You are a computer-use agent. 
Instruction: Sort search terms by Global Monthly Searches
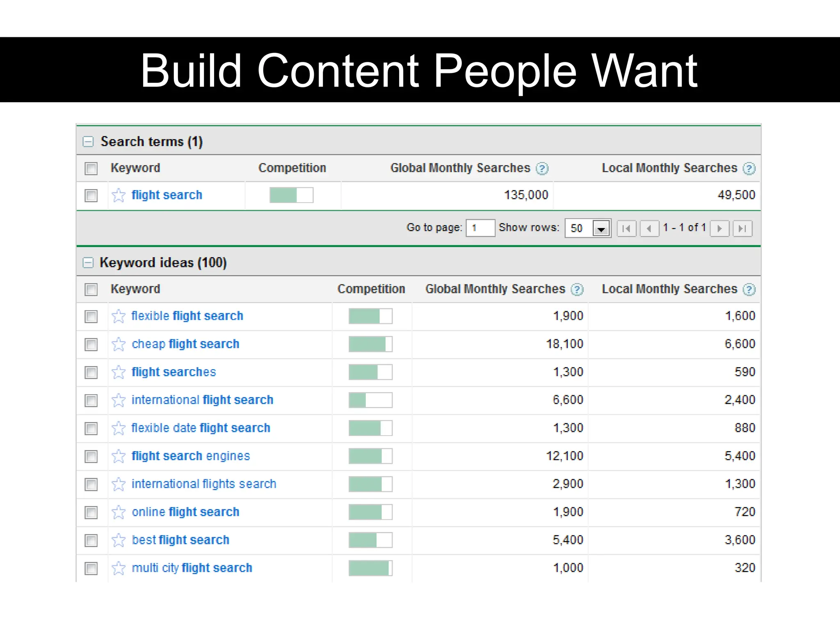(460, 168)
